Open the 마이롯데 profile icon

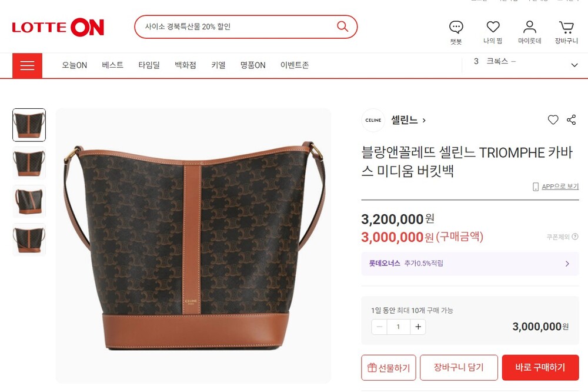(x=530, y=26)
